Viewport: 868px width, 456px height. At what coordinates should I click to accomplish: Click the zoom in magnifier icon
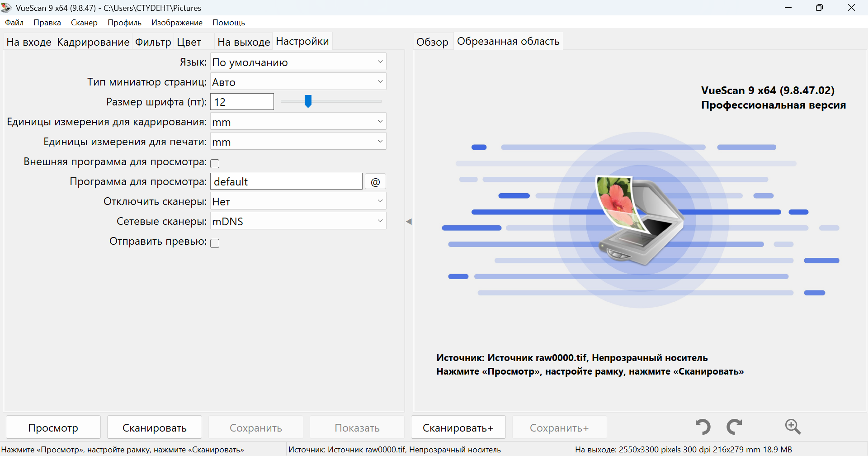click(793, 427)
